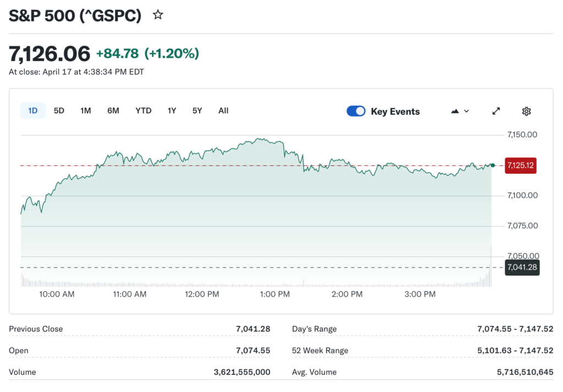
Task: Select the YTD chart tab
Action: 143,111
